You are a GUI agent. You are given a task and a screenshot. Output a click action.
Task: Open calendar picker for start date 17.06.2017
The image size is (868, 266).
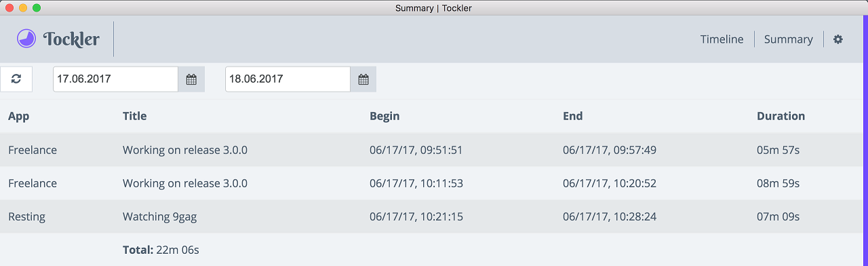[x=191, y=79]
